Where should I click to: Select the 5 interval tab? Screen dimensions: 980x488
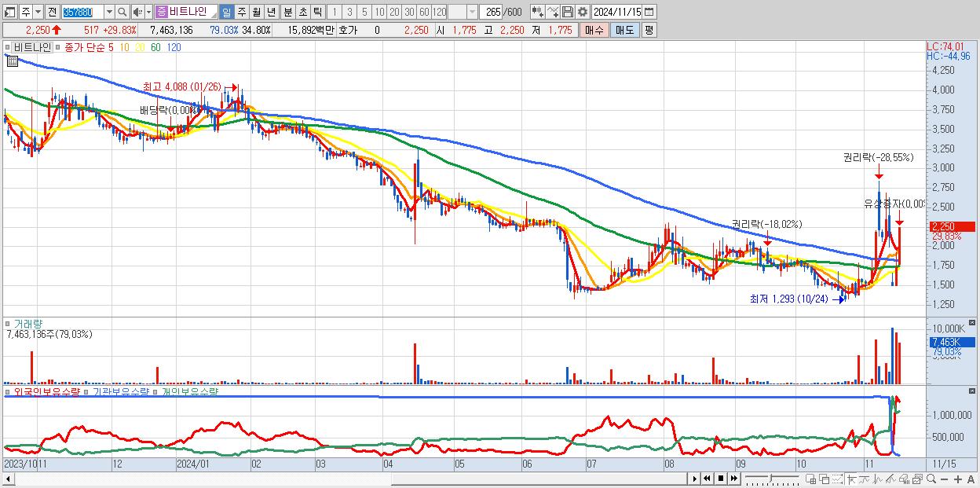(x=364, y=12)
